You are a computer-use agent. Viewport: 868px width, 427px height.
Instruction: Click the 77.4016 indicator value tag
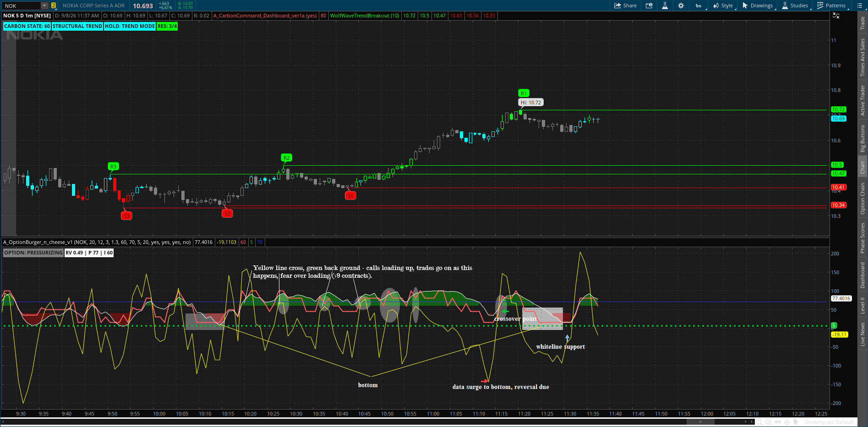pyautogui.click(x=841, y=298)
